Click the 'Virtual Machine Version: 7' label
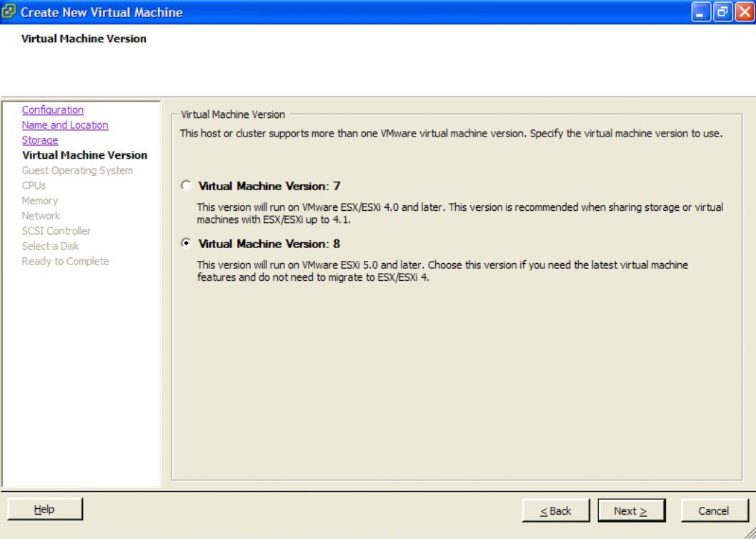The image size is (756, 539). tap(269, 186)
